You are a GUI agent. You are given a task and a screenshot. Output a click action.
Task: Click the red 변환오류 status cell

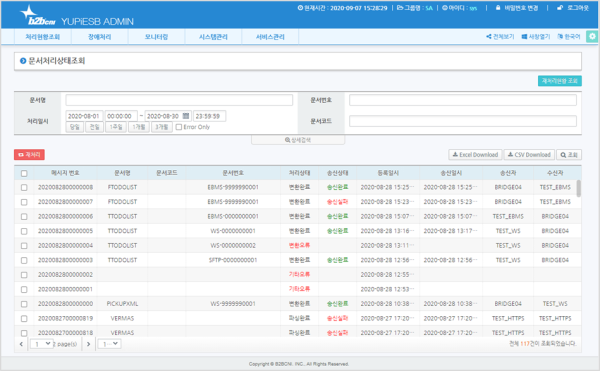299,245
